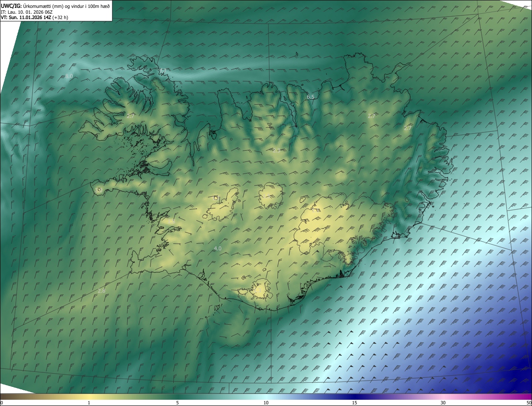
Task: Click the UWC/IG title line in header
Action: (x=55, y=5)
